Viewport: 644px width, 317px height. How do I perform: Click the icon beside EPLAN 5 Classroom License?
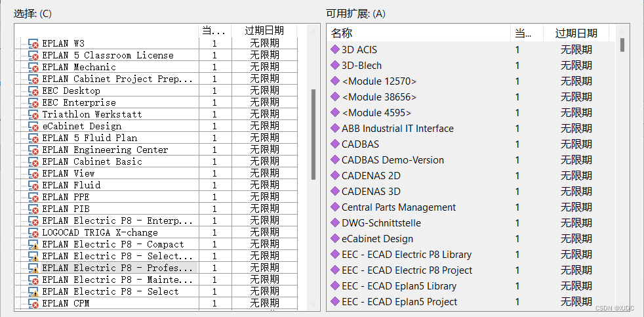tap(33, 56)
